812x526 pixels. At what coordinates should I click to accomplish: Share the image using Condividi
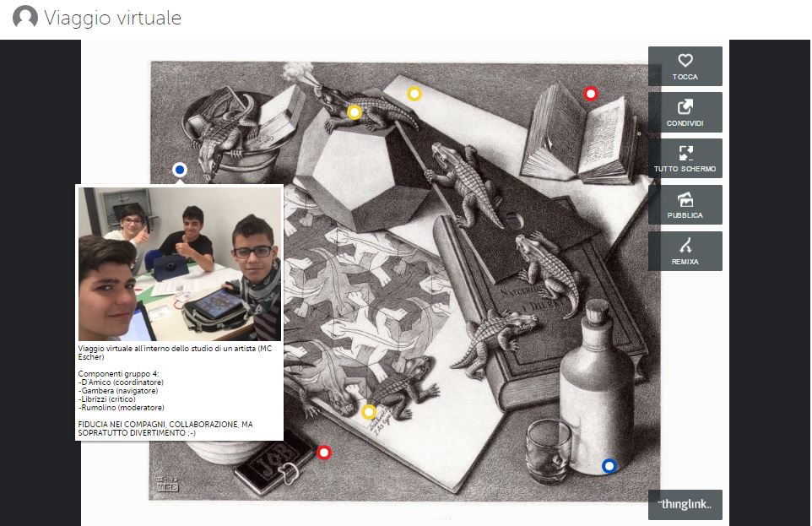tap(685, 112)
